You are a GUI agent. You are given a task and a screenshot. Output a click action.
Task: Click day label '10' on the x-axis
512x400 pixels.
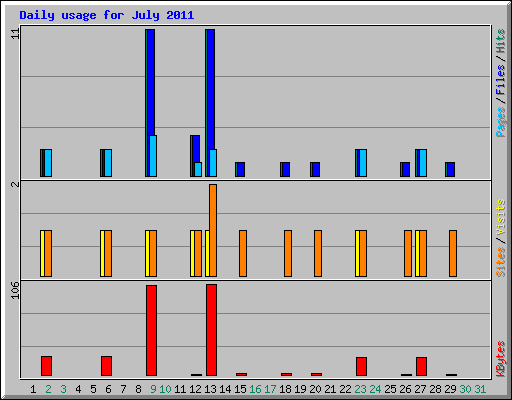point(165,389)
